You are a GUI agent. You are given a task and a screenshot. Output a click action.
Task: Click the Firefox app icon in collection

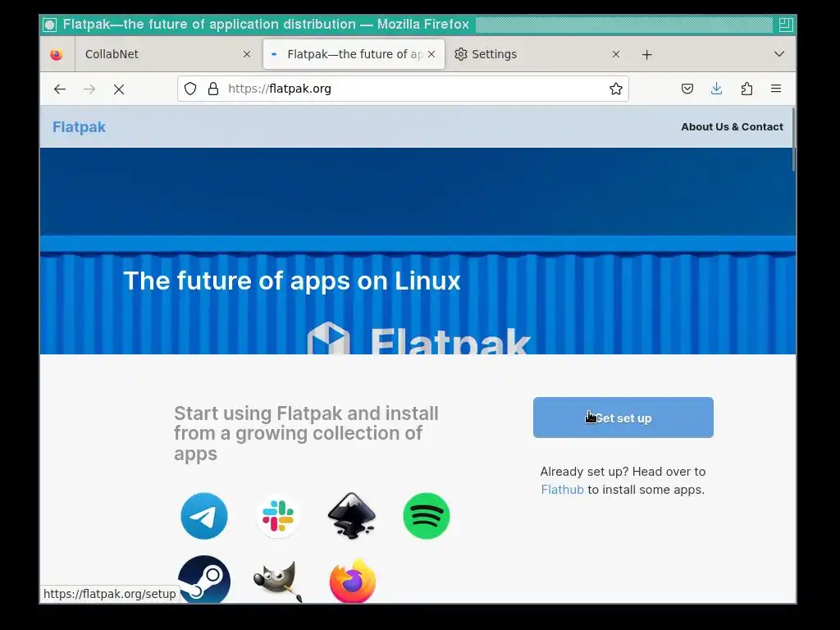pos(353,581)
